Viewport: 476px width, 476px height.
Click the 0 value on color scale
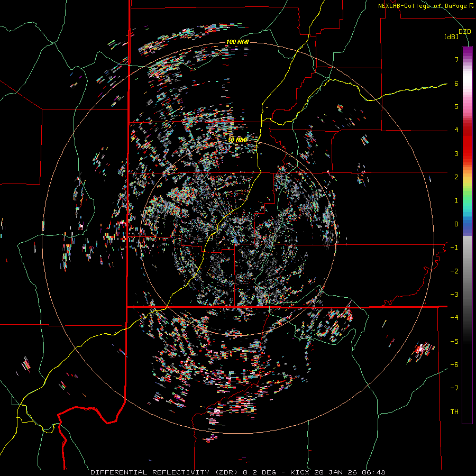click(x=456, y=224)
